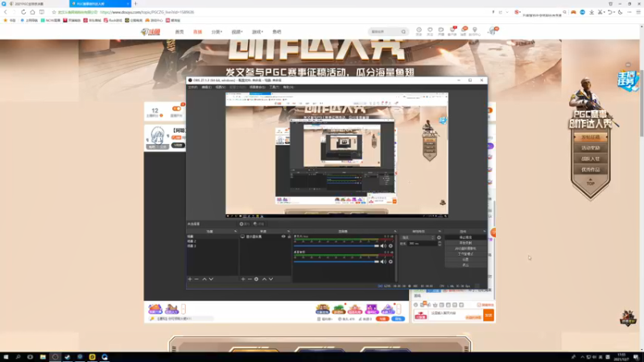Pop out the OBS mixer dock panel

tap(395, 232)
